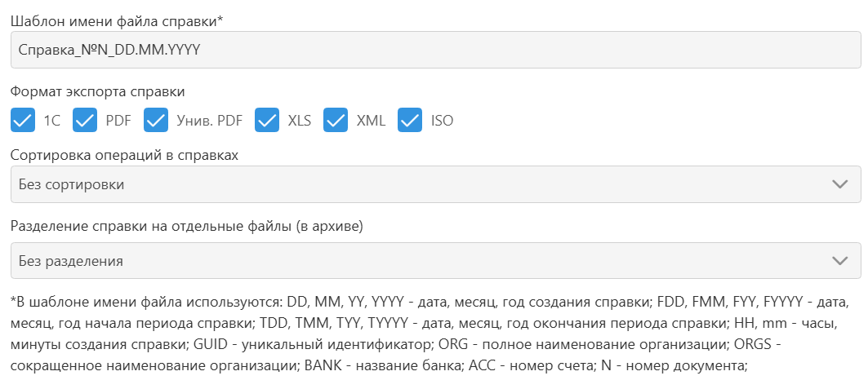Uncheck the ISO format checkbox
This screenshot has height=389, width=868.
pos(410,121)
